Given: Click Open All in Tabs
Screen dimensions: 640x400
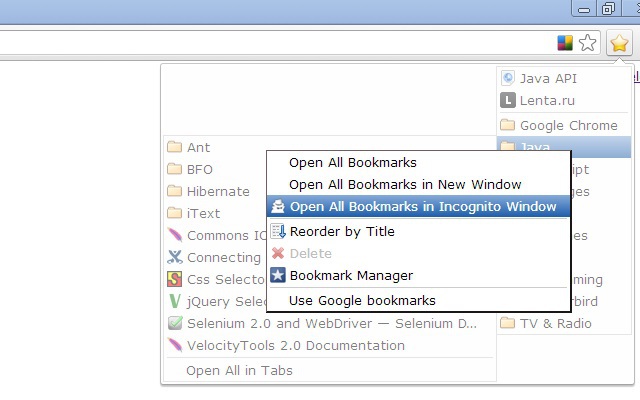Looking at the screenshot, I should 239,370.
